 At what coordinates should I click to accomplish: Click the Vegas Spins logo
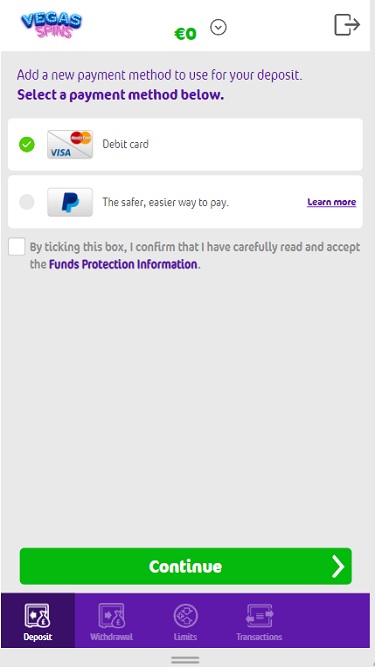point(51,26)
